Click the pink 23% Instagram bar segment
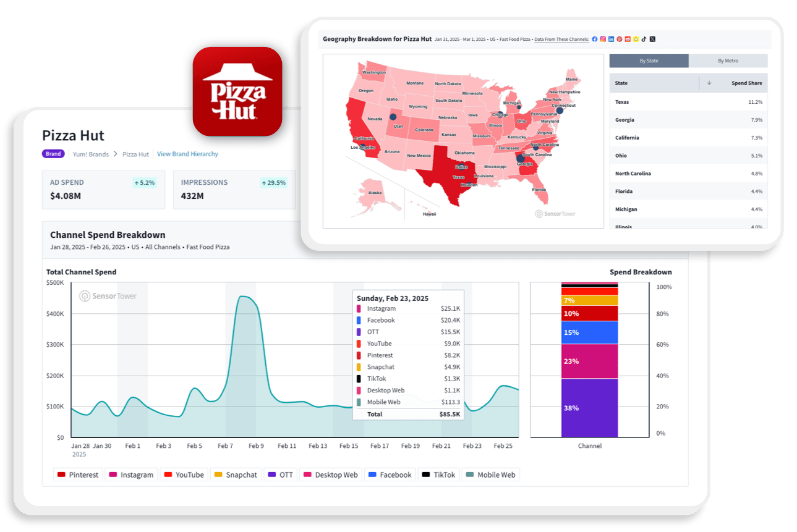Image resolution: width=797 pixels, height=532 pixels. [589, 361]
